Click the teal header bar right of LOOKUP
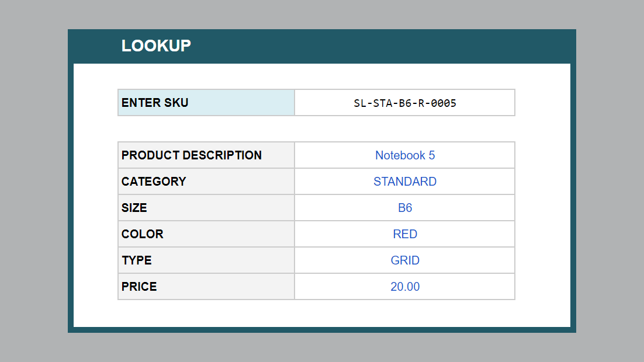 (x=380, y=46)
